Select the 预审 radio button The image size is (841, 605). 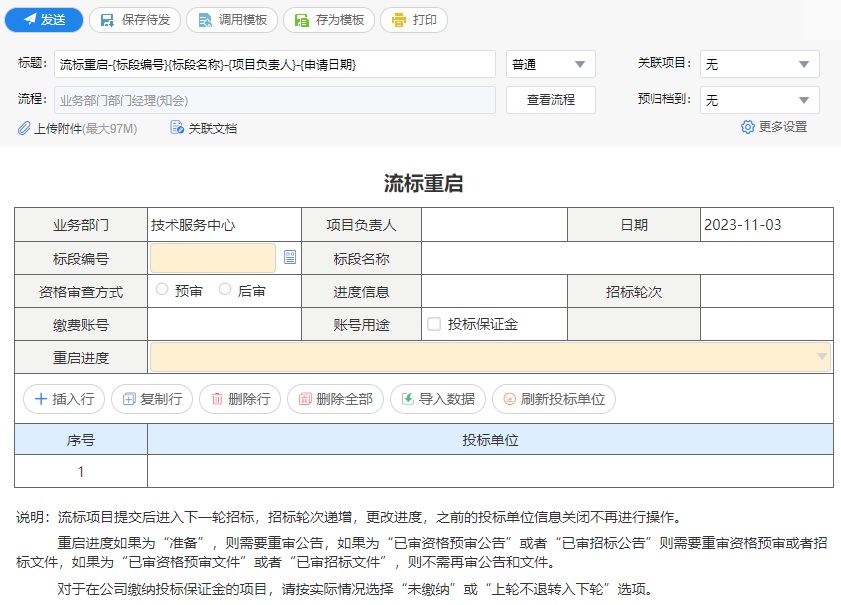pyautogui.click(x=161, y=289)
